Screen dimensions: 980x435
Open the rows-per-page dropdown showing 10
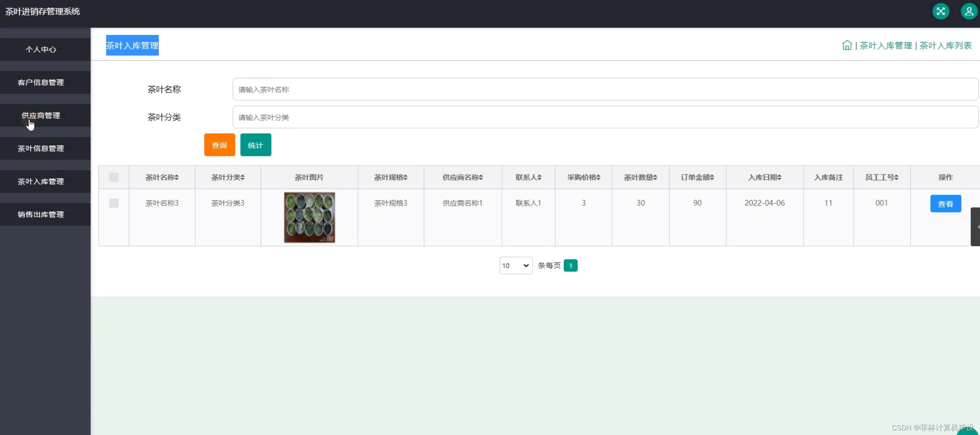(516, 265)
